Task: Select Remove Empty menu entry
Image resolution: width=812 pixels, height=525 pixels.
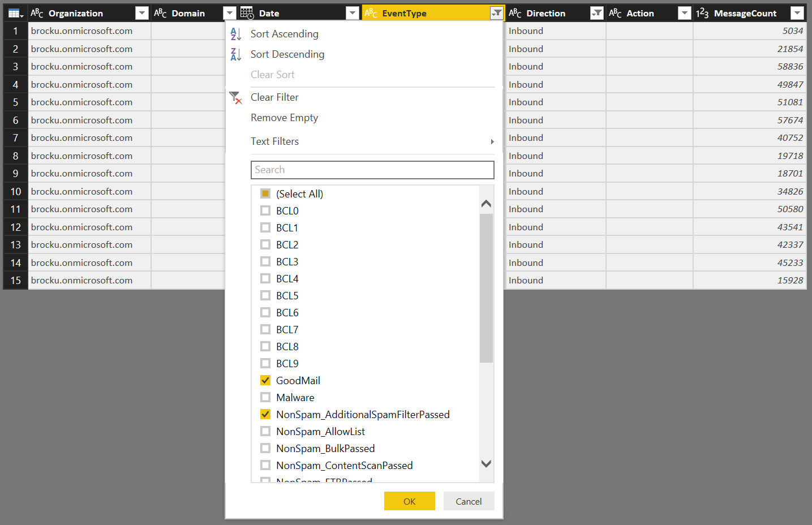Action: pyautogui.click(x=284, y=118)
